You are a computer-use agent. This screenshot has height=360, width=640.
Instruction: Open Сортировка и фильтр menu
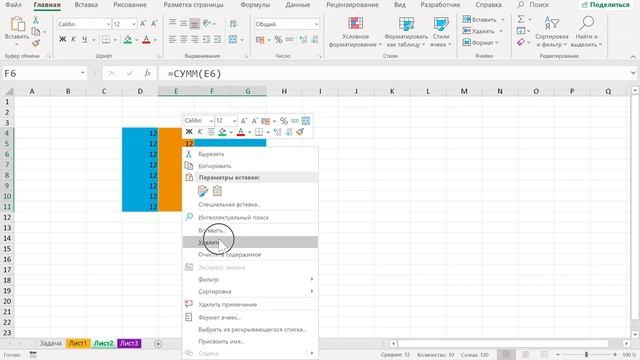[x=551, y=32]
